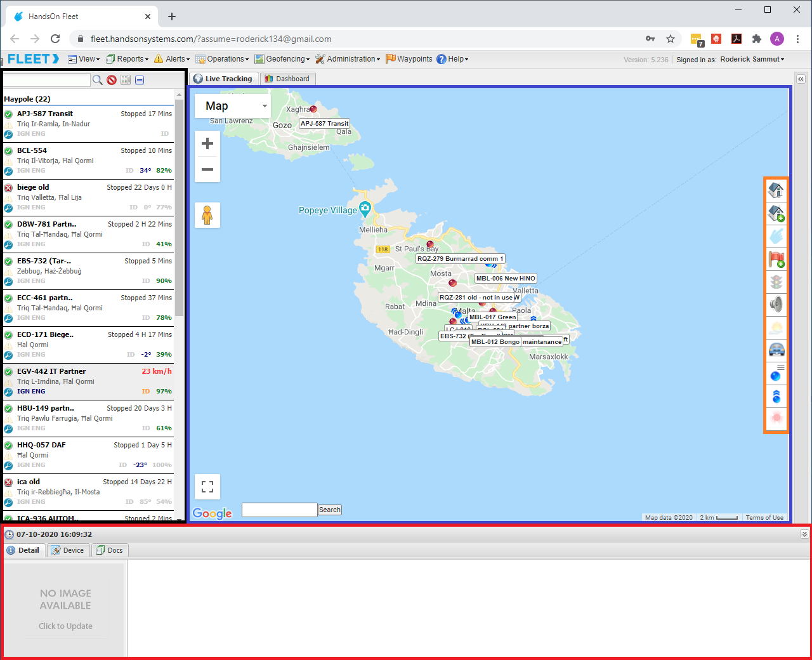Viewport: 812px width, 660px height.
Task: Click the add waypoint red flag icon
Action: pyautogui.click(x=776, y=259)
